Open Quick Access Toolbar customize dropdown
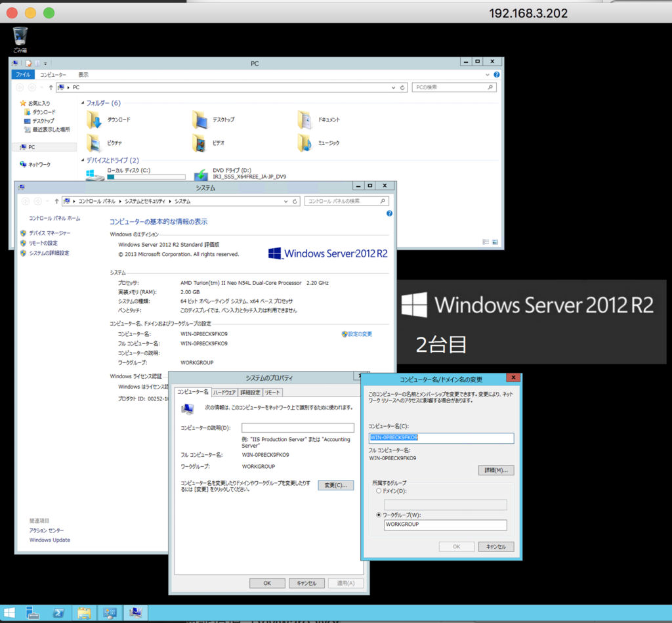672x623 pixels. click(x=45, y=64)
